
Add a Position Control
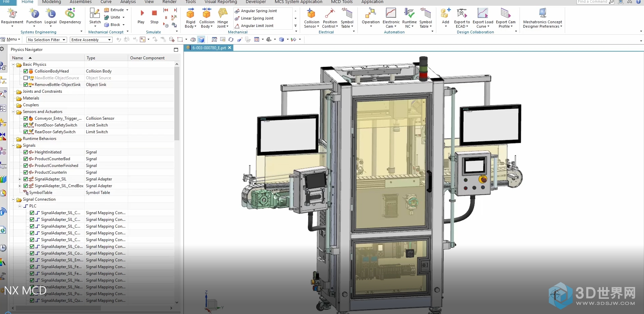click(330, 18)
